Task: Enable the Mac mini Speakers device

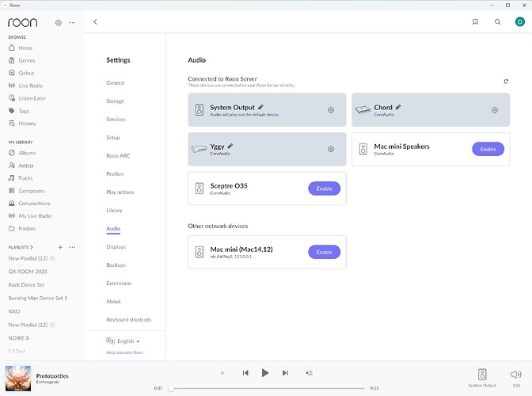Action: (x=488, y=149)
